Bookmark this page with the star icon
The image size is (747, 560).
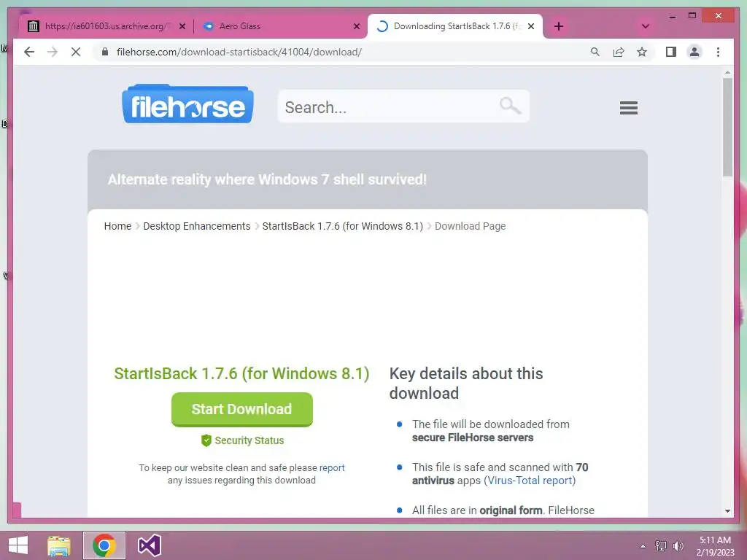coord(642,52)
